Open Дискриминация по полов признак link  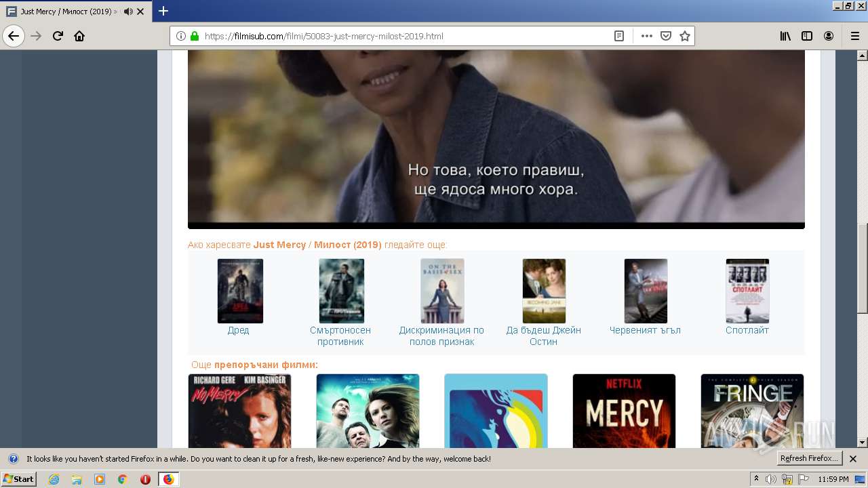[441, 335]
